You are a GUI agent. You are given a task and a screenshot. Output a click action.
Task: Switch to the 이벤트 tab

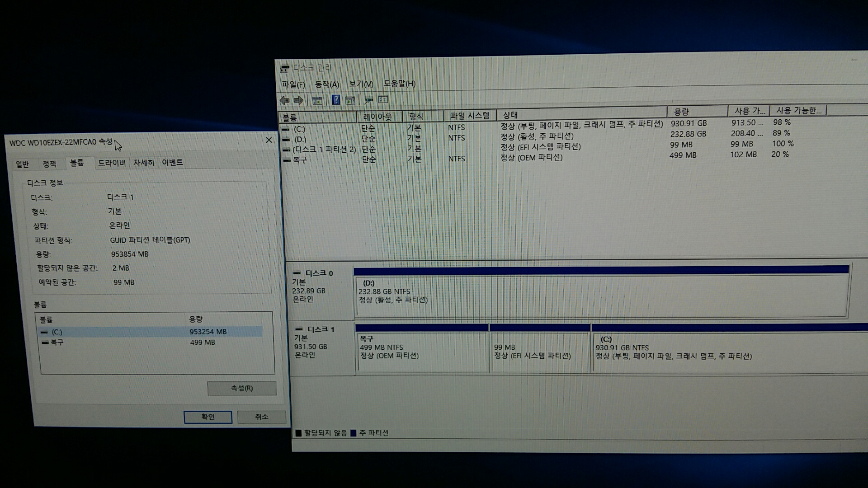tap(172, 162)
